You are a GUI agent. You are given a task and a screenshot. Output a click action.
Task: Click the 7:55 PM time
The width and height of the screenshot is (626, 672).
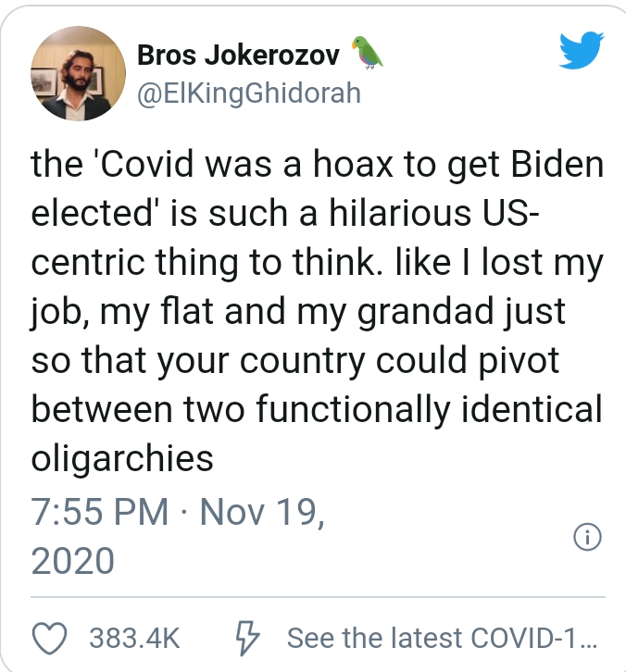click(x=100, y=512)
